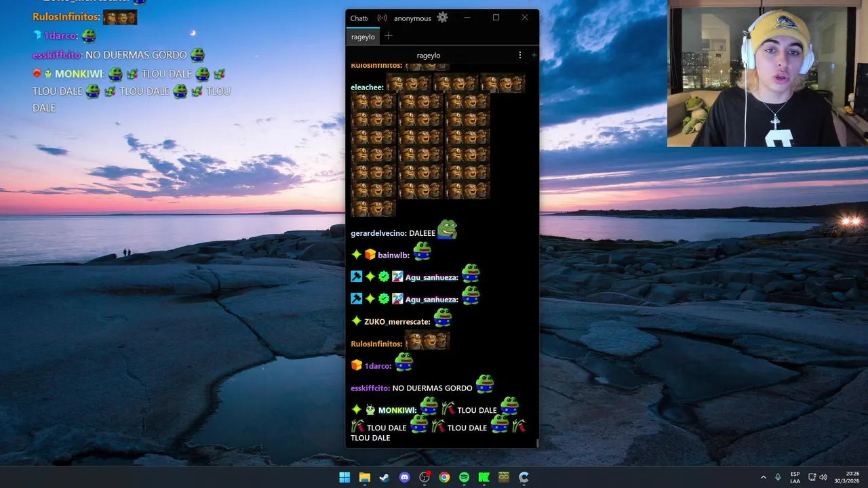Click MONKIWI's username in Chatterino window
This screenshot has height=488, width=868.
coord(397,410)
